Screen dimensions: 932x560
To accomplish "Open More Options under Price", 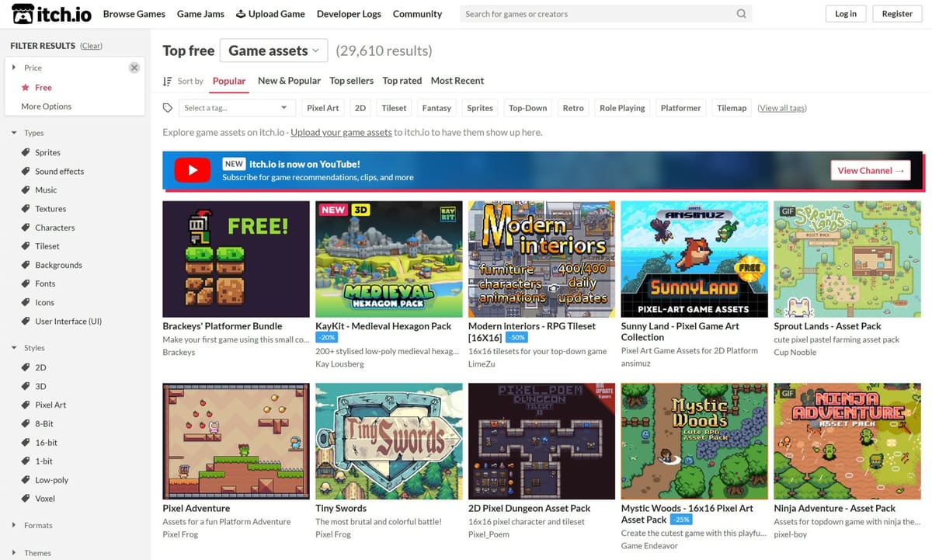I will tap(47, 106).
